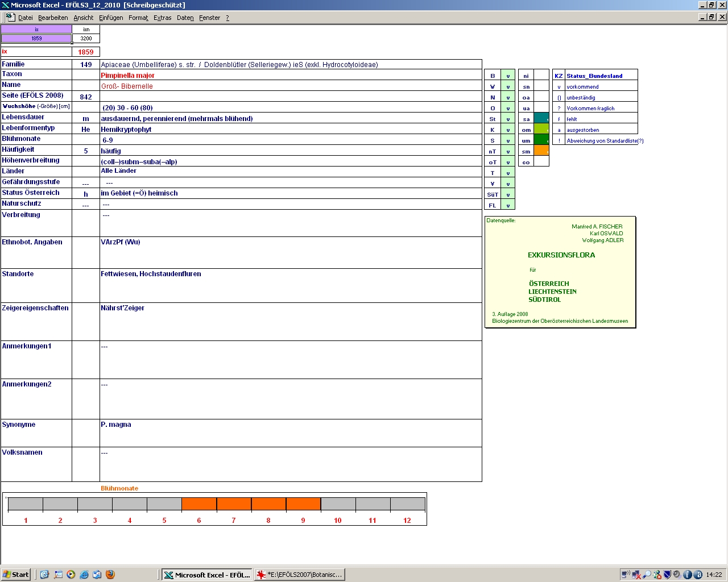Open the Ansicht menu

[x=84, y=18]
